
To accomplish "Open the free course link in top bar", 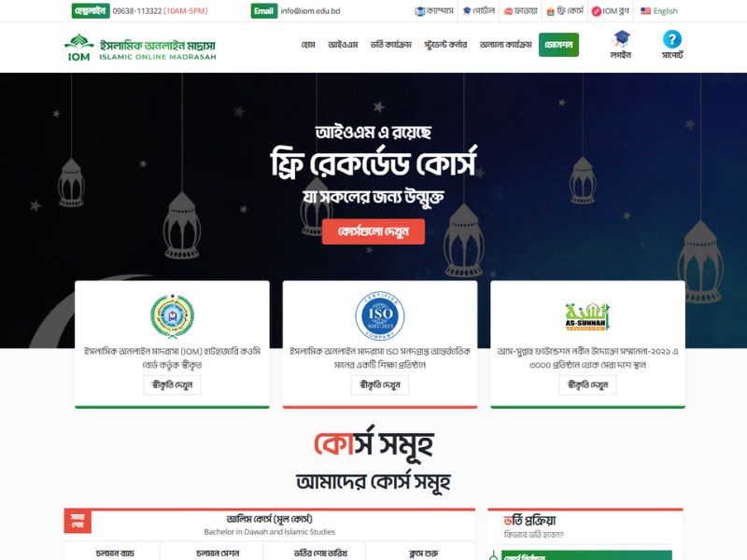I will pyautogui.click(x=565, y=11).
